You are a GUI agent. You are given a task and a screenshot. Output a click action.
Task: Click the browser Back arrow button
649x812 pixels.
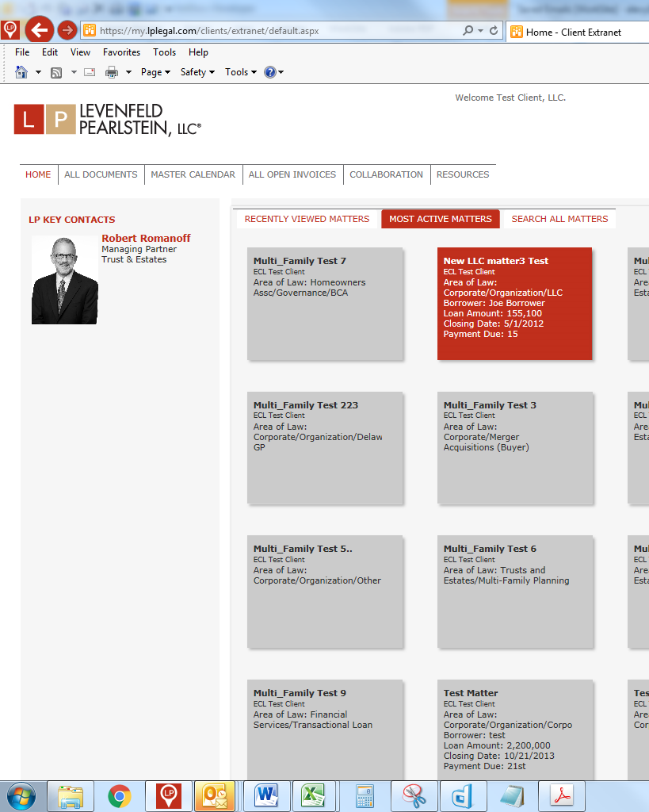40,31
